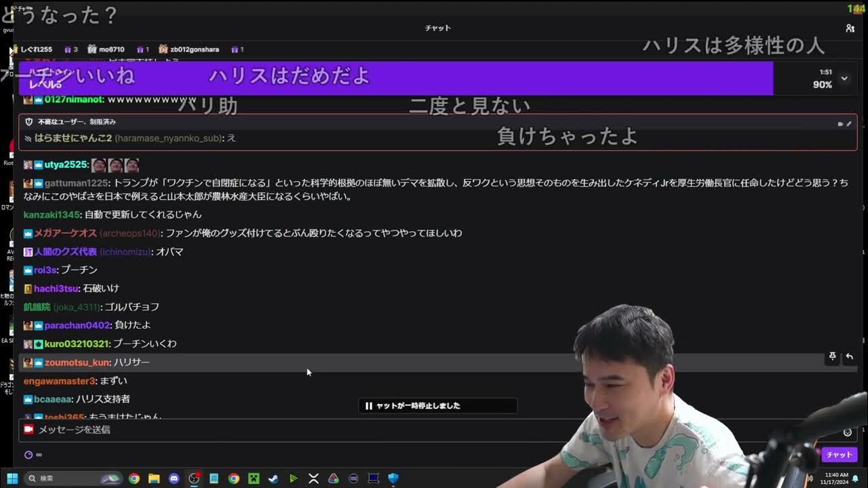Image resolution: width=868 pixels, height=488 pixels.
Task: Click the suspicious user shield icon
Action: (x=28, y=122)
